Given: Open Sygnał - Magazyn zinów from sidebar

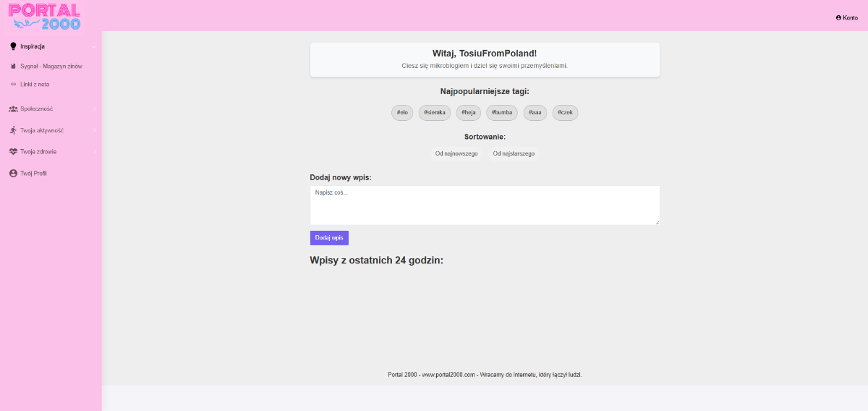Looking at the screenshot, I should 51,66.
